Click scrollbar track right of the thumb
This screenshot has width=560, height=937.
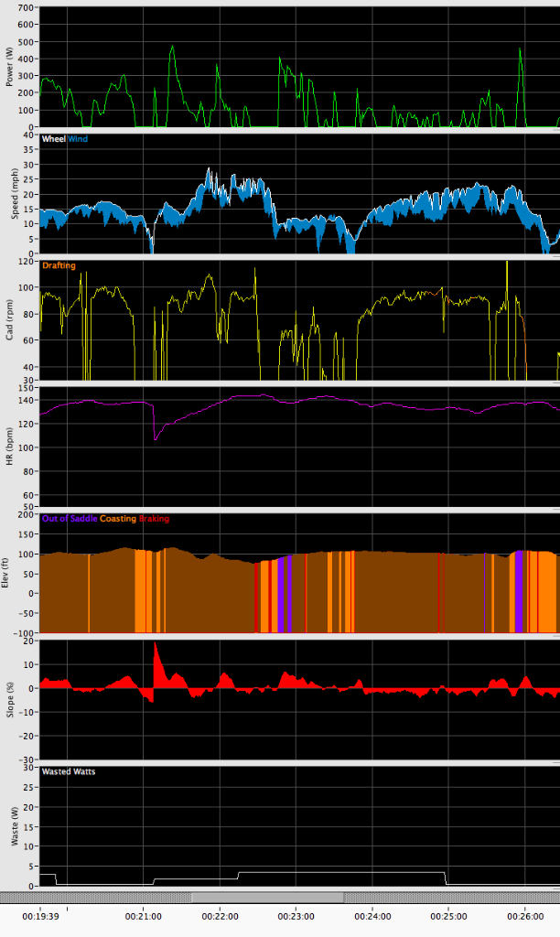[x=448, y=897]
